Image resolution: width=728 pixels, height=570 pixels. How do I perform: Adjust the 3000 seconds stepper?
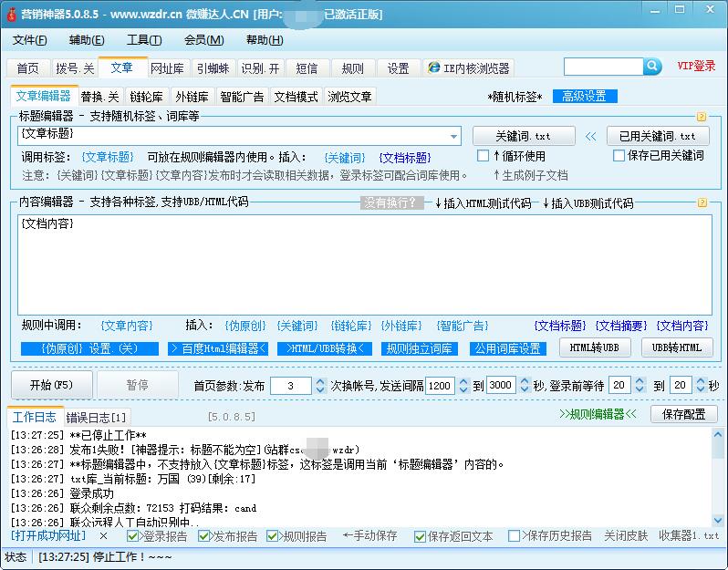tap(525, 385)
